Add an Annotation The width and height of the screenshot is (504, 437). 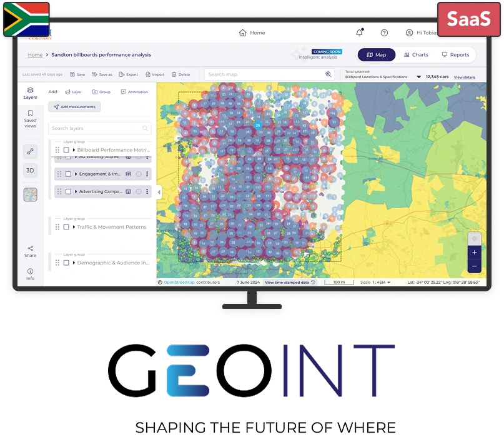[134, 92]
